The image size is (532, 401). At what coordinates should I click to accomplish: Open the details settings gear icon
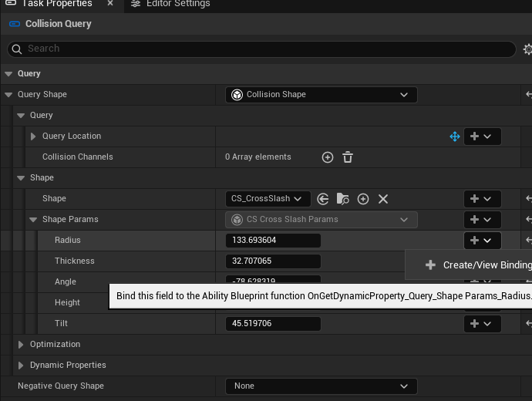[527, 49]
